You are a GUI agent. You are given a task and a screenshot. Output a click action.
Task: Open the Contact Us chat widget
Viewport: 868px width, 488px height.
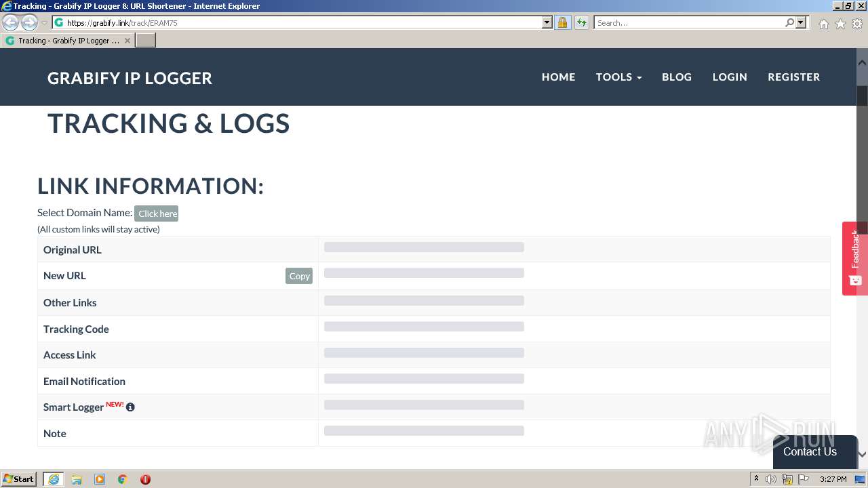click(814, 451)
